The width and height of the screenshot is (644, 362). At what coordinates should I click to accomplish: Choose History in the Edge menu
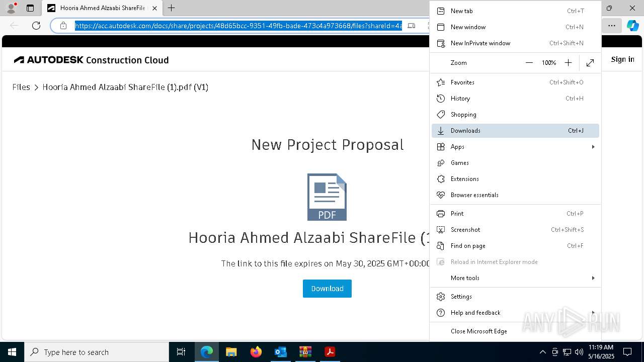[x=515, y=99]
